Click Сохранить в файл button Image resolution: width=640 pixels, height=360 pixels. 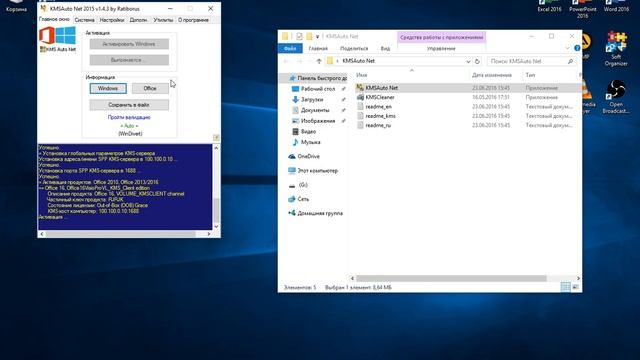pyautogui.click(x=129, y=105)
